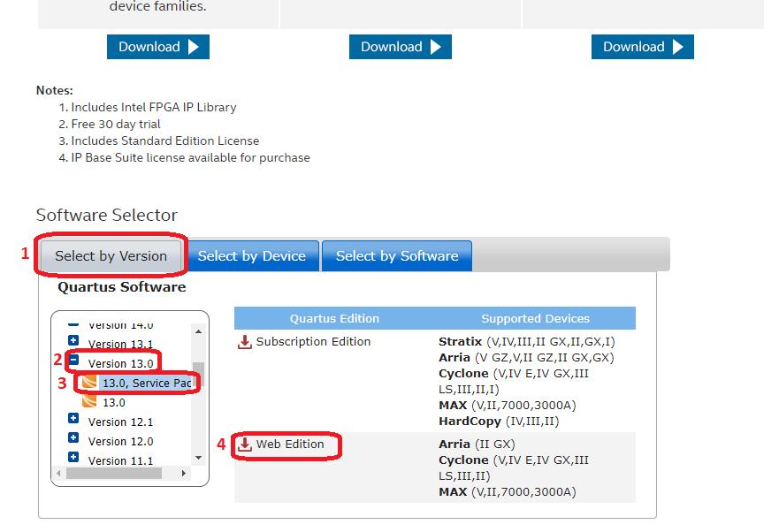This screenshot has height=532, width=779.
Task: Click note 'IP Base Suite license available for purchase'
Action: pos(190,158)
